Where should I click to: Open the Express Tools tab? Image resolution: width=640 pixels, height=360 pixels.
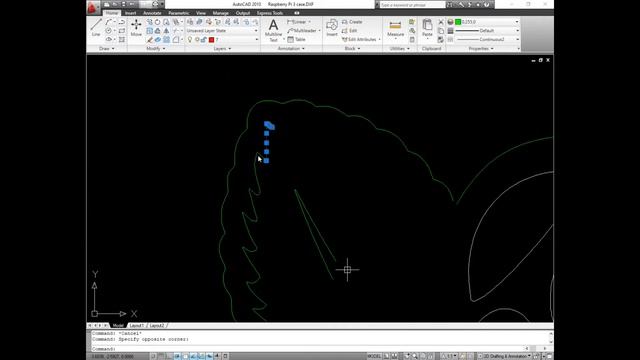[x=270, y=13]
